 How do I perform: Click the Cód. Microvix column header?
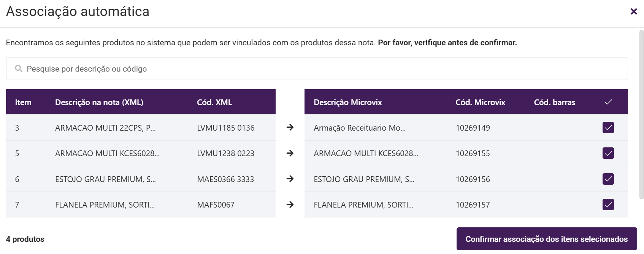480,102
